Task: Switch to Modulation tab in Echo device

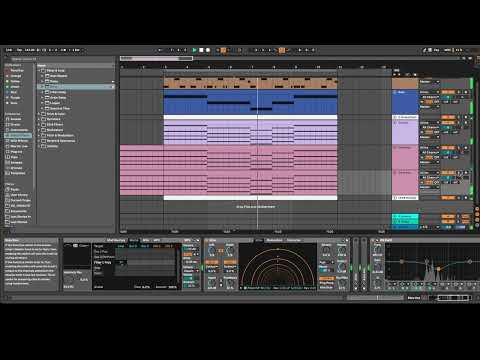Action: click(274, 240)
